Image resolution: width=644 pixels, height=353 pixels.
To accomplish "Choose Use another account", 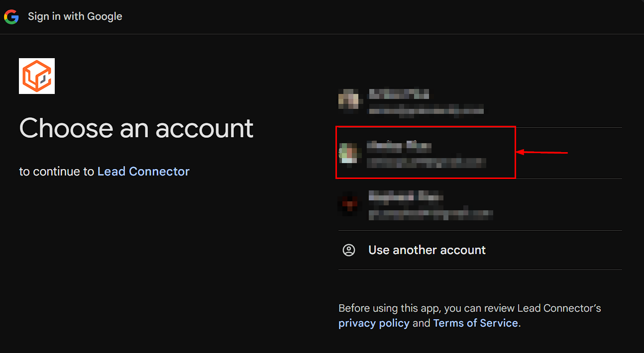I will 427,250.
